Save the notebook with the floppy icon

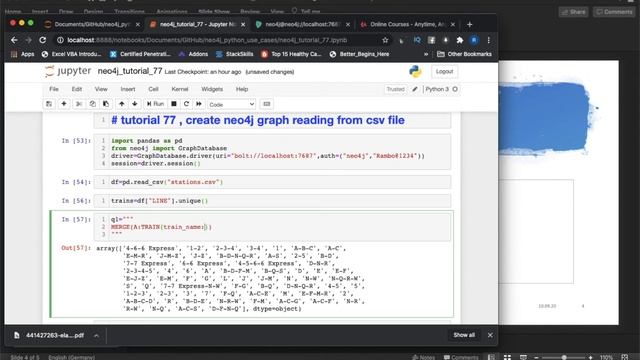point(49,104)
